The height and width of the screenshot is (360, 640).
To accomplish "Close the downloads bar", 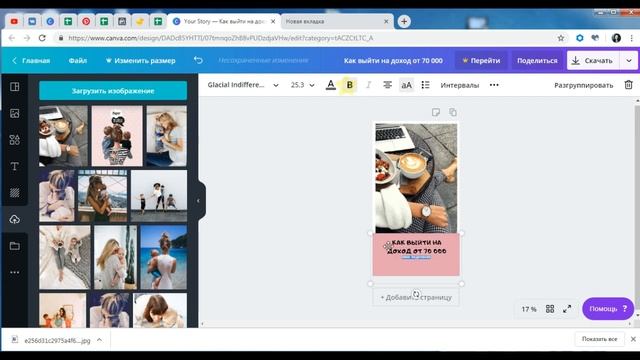I will [x=633, y=339].
